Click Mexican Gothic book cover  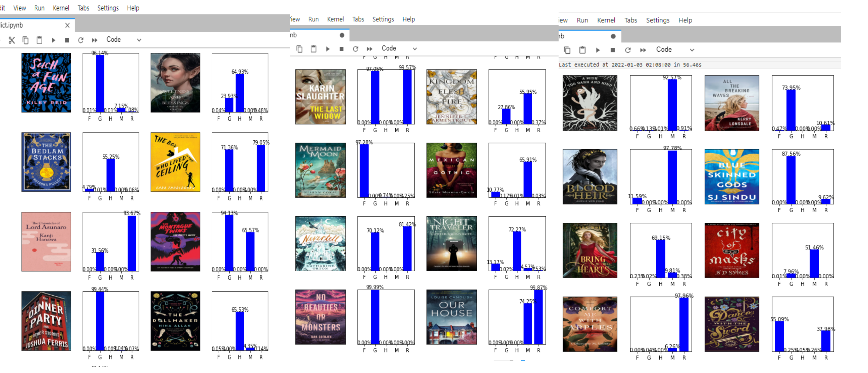click(x=451, y=170)
